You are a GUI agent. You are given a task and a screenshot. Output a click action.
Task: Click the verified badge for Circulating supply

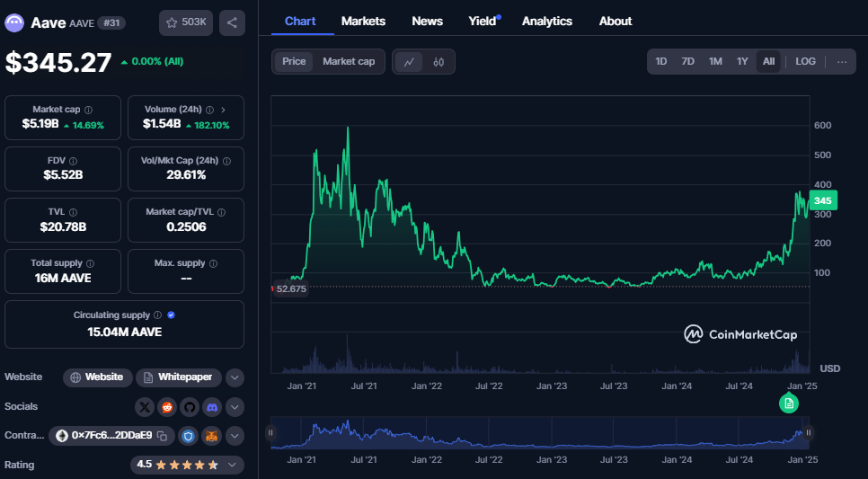point(171,315)
